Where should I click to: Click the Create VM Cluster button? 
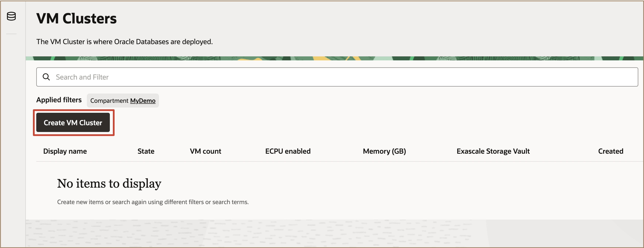[73, 122]
